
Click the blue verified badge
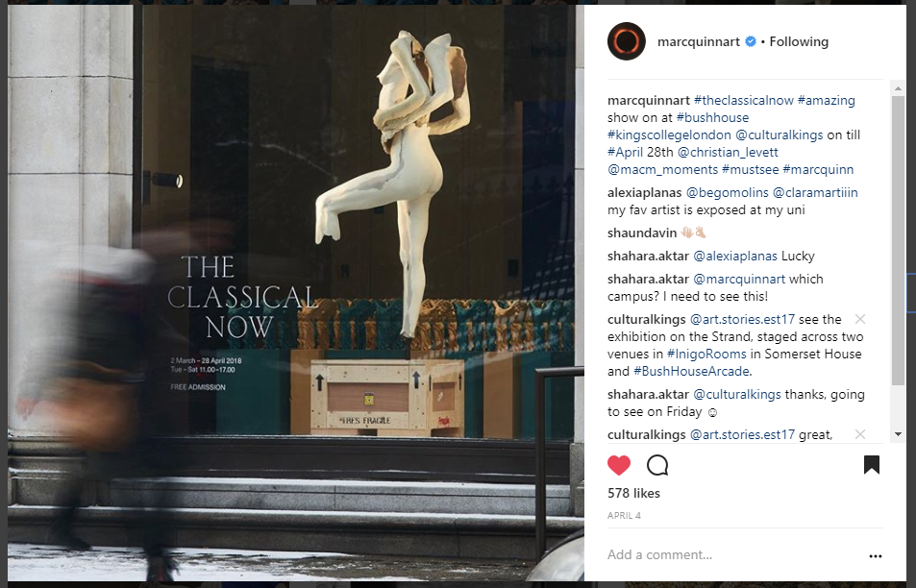(751, 41)
